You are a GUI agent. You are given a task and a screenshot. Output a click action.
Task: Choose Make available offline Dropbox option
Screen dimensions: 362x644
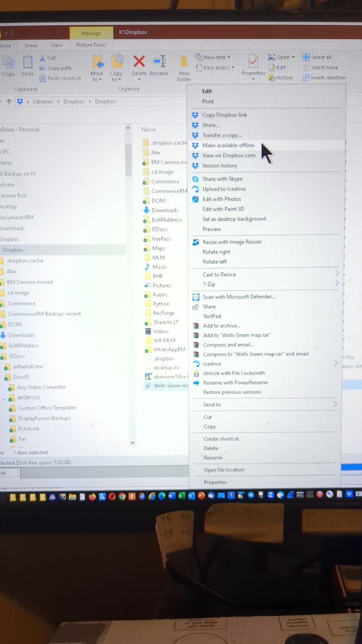[228, 145]
